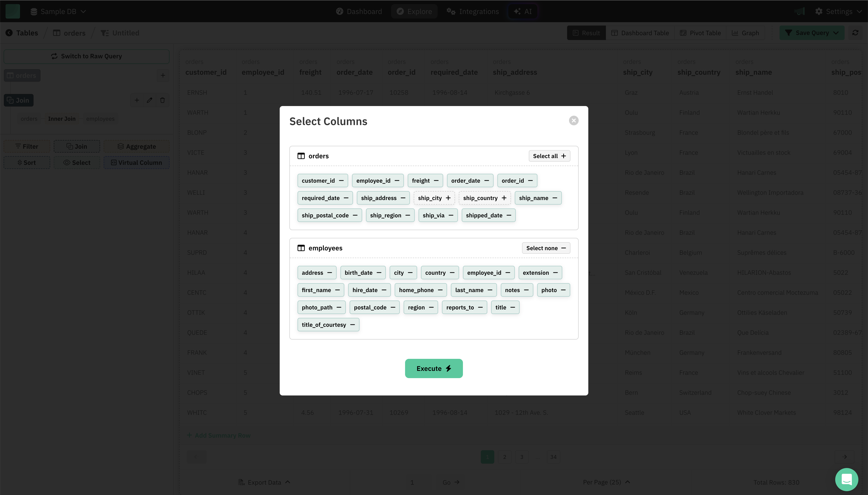Screen dimensions: 868x495
Task: Open the Settings dropdown menu
Action: pos(838,12)
